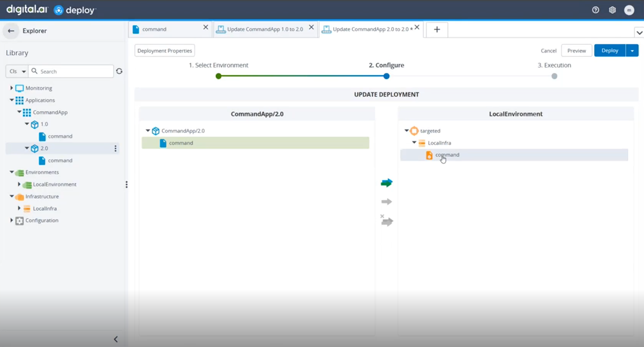Click the help question mark icon

(595, 10)
